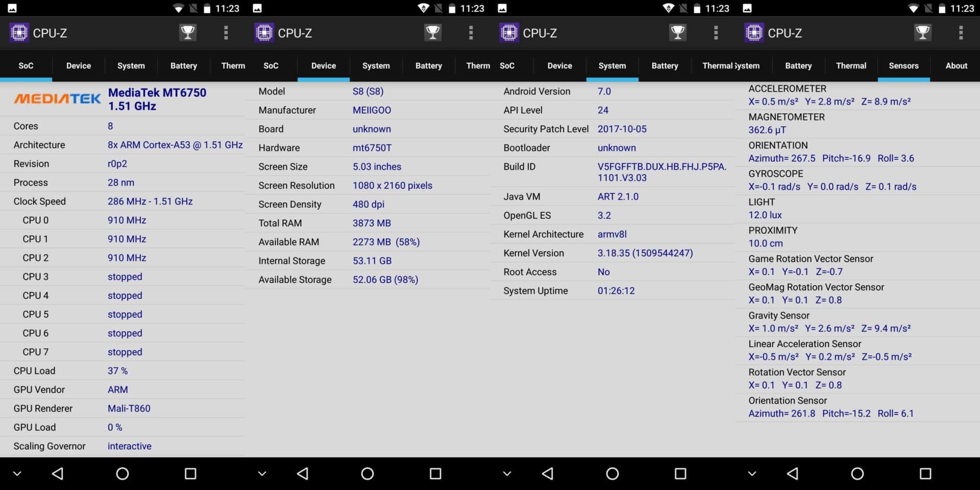Tap the recents square on the SoC screen
980x490 pixels.
[190, 474]
